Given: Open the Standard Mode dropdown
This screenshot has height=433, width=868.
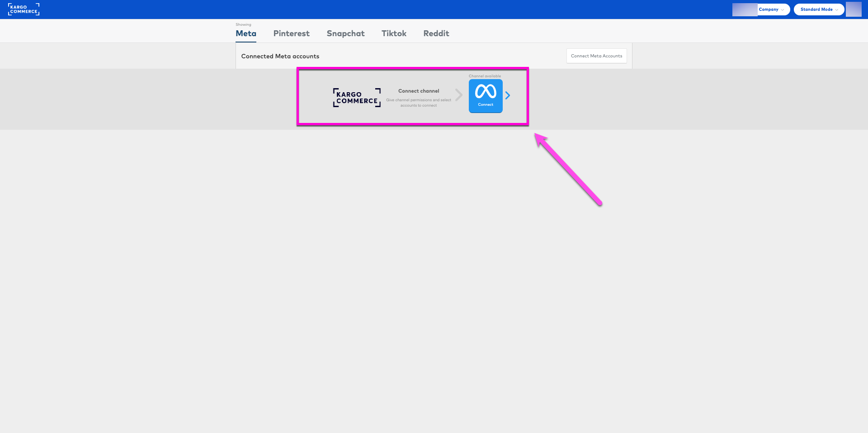Looking at the screenshot, I should click(x=818, y=9).
